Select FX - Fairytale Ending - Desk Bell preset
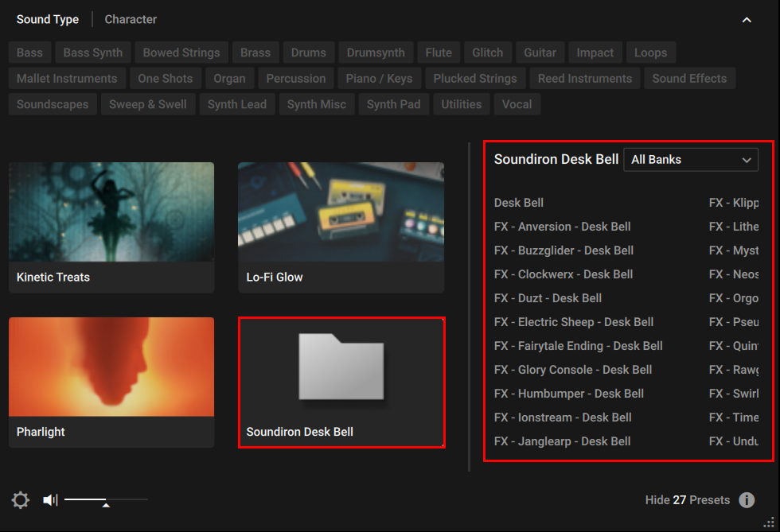 578,345
